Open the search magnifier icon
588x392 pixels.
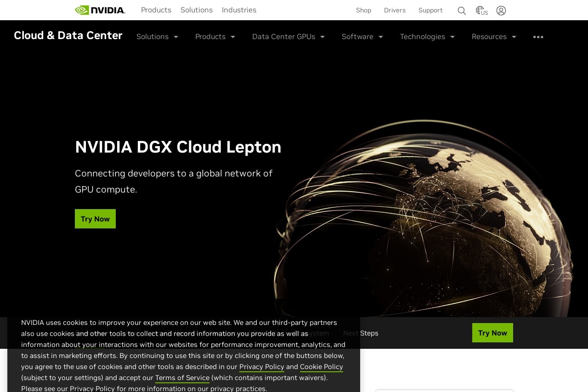point(462,11)
